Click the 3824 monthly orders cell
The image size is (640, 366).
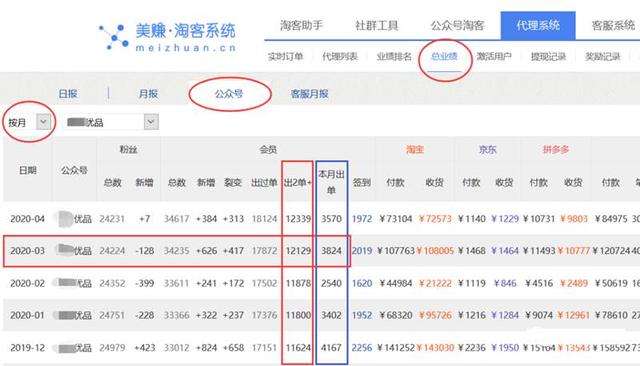(331, 251)
